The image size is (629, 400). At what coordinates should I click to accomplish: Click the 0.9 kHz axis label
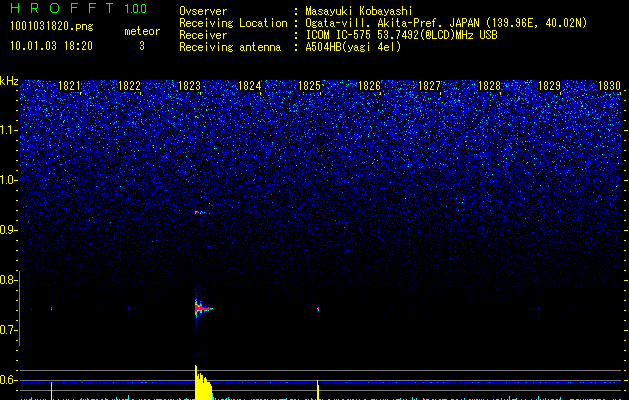[8, 230]
